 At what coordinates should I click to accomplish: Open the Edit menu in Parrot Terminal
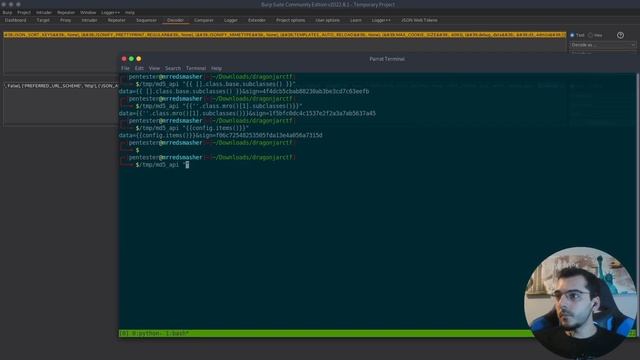[x=139, y=68]
